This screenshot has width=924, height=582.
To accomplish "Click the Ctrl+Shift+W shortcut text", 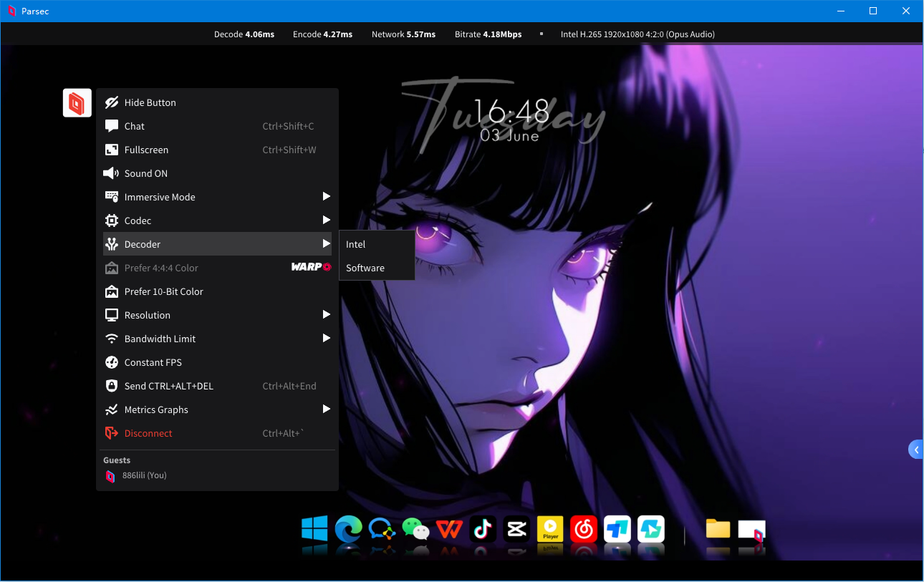I will point(289,150).
